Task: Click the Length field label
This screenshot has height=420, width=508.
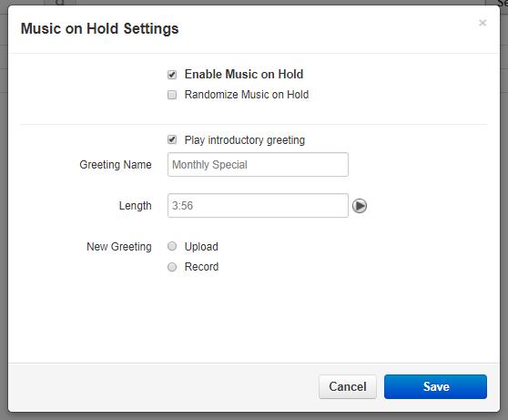Action: 135,206
